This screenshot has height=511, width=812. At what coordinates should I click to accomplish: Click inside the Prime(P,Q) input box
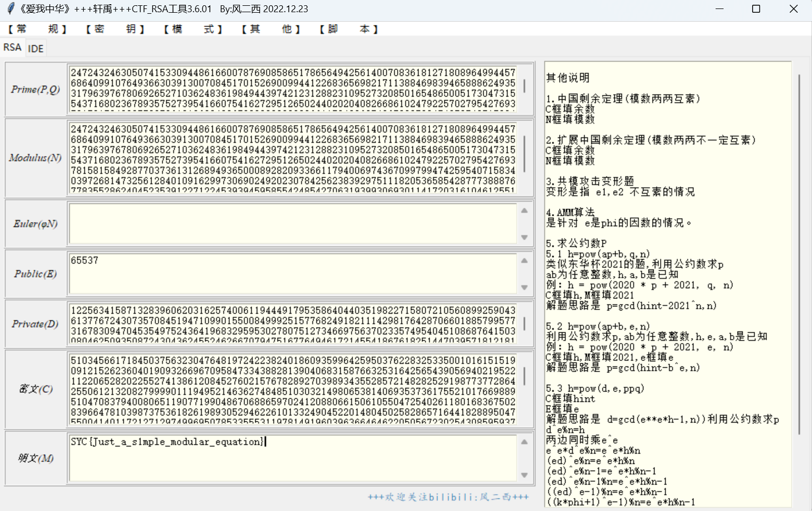(293, 89)
